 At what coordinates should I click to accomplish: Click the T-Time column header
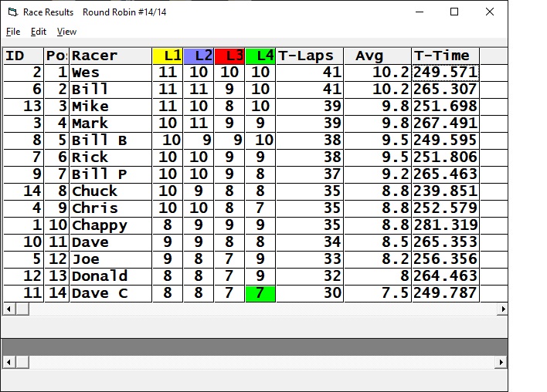click(x=445, y=56)
